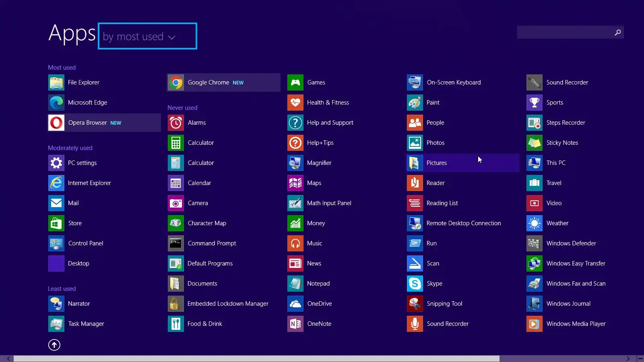Select the Desktop tile icon
The width and height of the screenshot is (644, 362).
[56, 263]
